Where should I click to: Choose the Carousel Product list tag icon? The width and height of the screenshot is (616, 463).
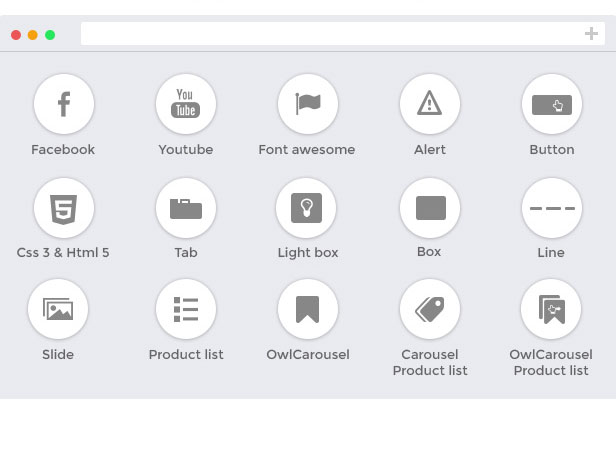tap(429, 310)
